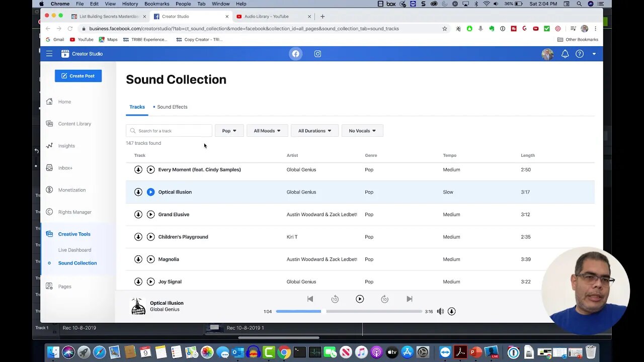Play the Joy Signal track
The height and width of the screenshot is (362, 644).
150,282
